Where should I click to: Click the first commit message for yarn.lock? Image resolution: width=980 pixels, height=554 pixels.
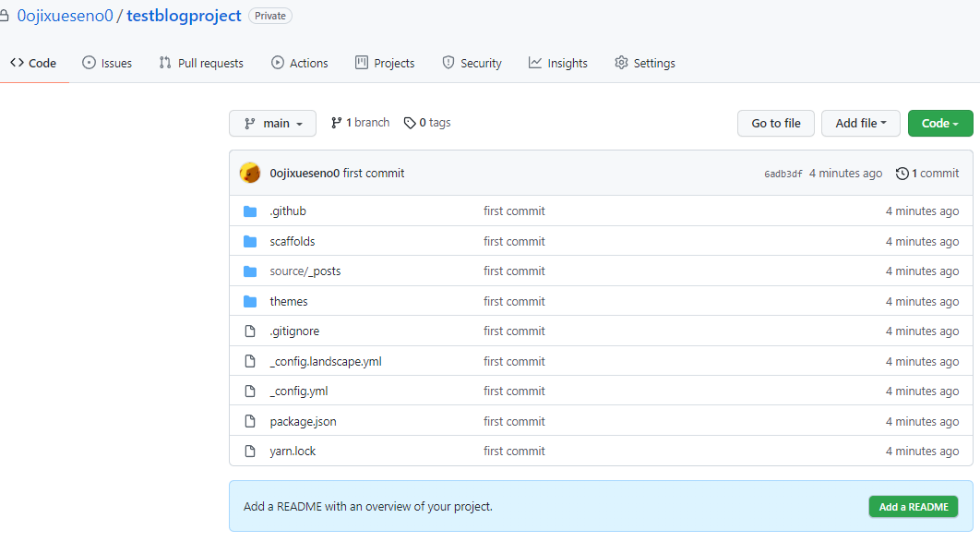[514, 451]
